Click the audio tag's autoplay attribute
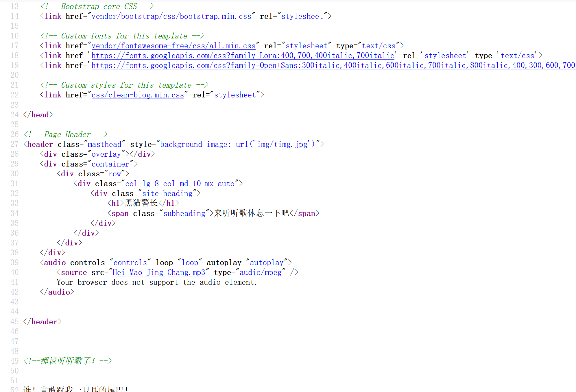 [224, 262]
